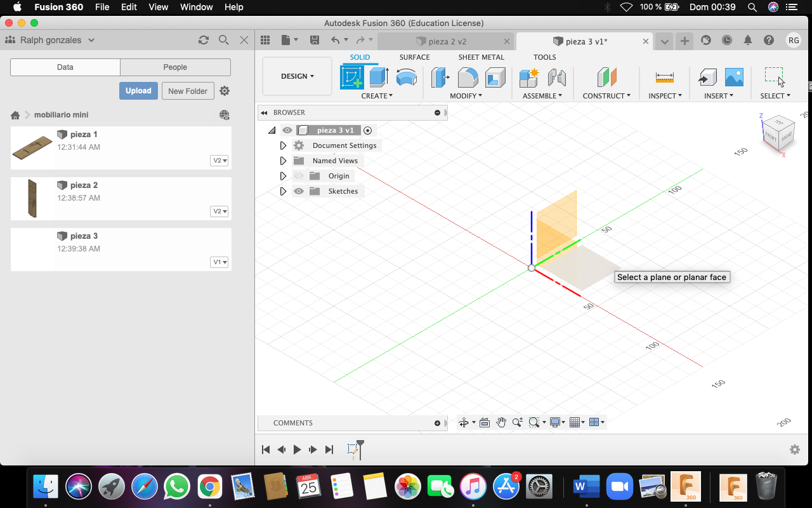The width and height of the screenshot is (812, 508).
Task: Open the CREATE dropdown menu
Action: tap(377, 96)
